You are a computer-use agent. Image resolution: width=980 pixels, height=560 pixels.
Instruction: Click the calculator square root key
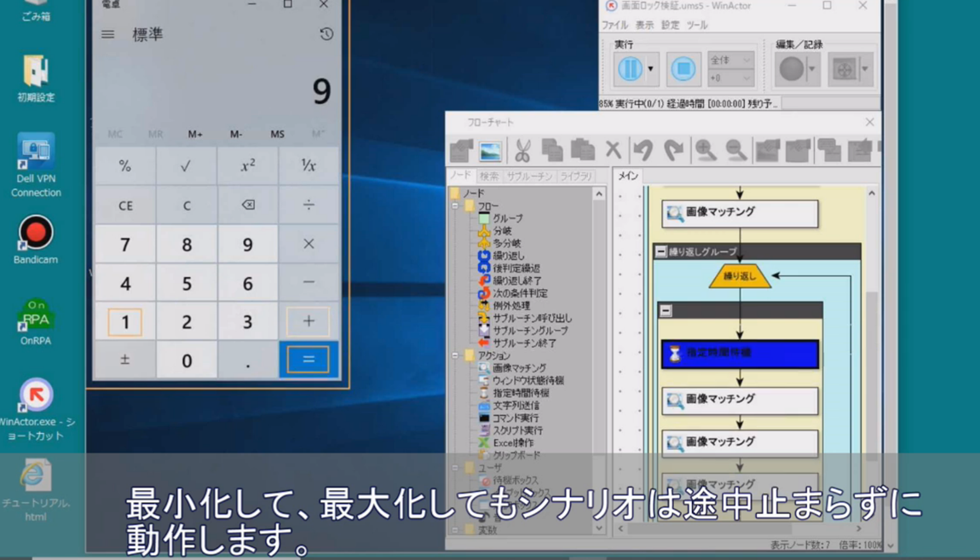pos(186,166)
